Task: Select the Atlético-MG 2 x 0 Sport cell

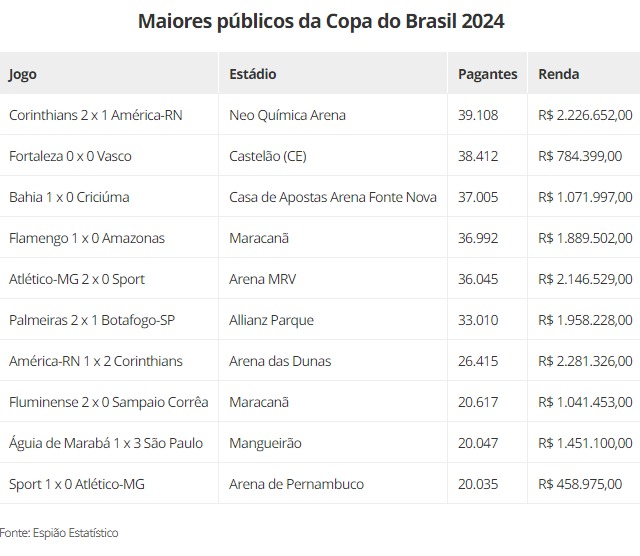Action: (77, 279)
